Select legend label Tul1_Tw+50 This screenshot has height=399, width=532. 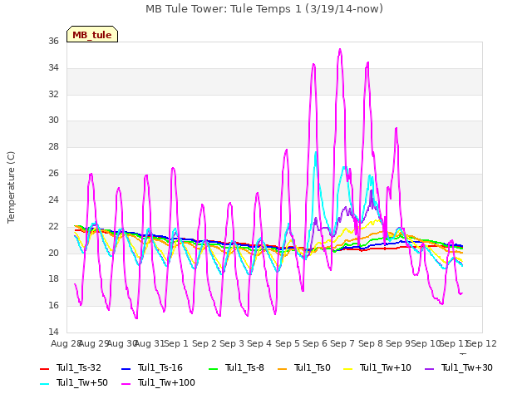(x=82, y=382)
